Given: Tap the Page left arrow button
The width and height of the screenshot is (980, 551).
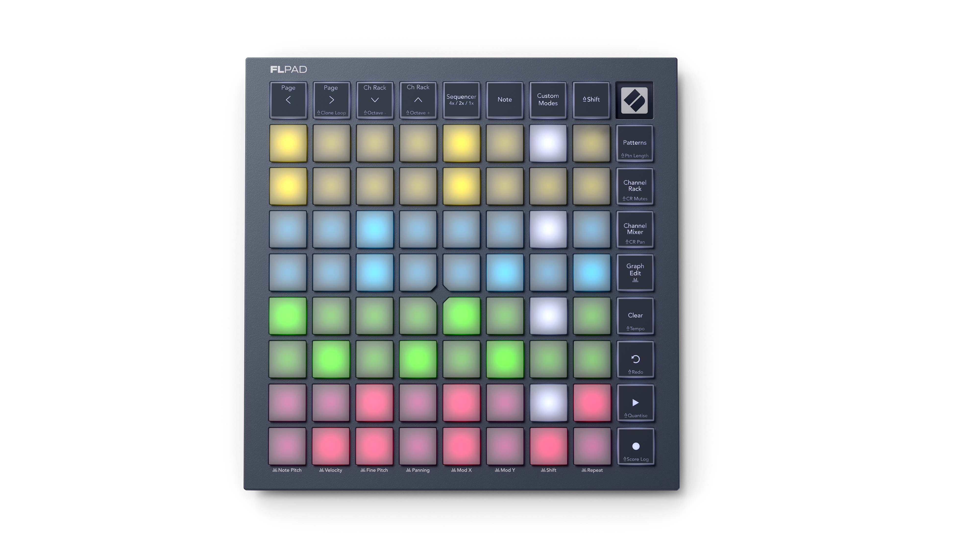Looking at the screenshot, I should point(288,100).
